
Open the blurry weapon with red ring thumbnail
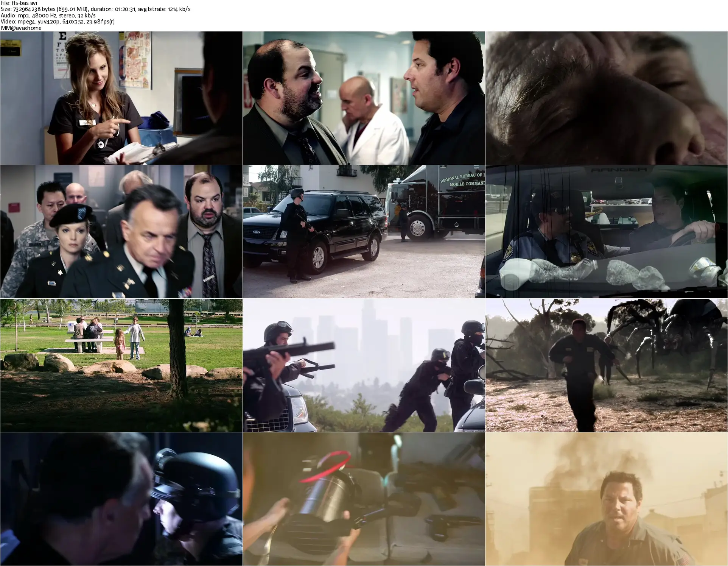364,499
